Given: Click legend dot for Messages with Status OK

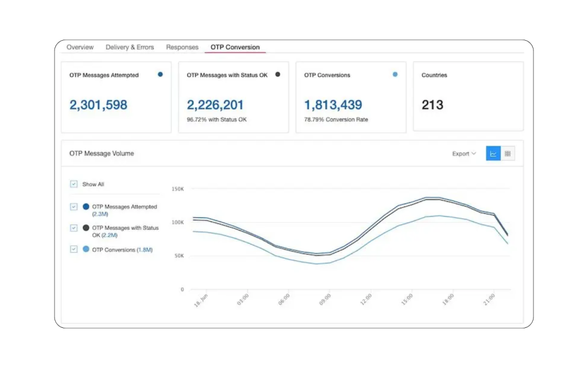Looking at the screenshot, I should pyautogui.click(x=86, y=228).
